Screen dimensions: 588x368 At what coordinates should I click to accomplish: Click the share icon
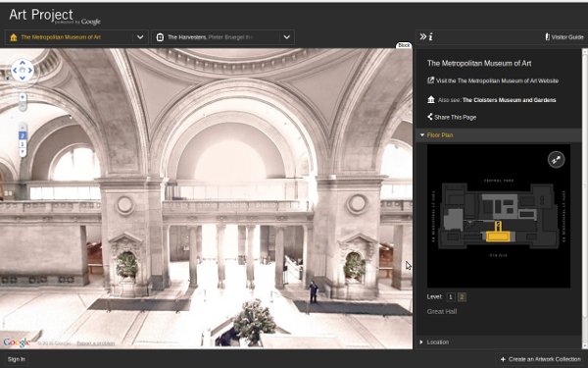point(430,117)
